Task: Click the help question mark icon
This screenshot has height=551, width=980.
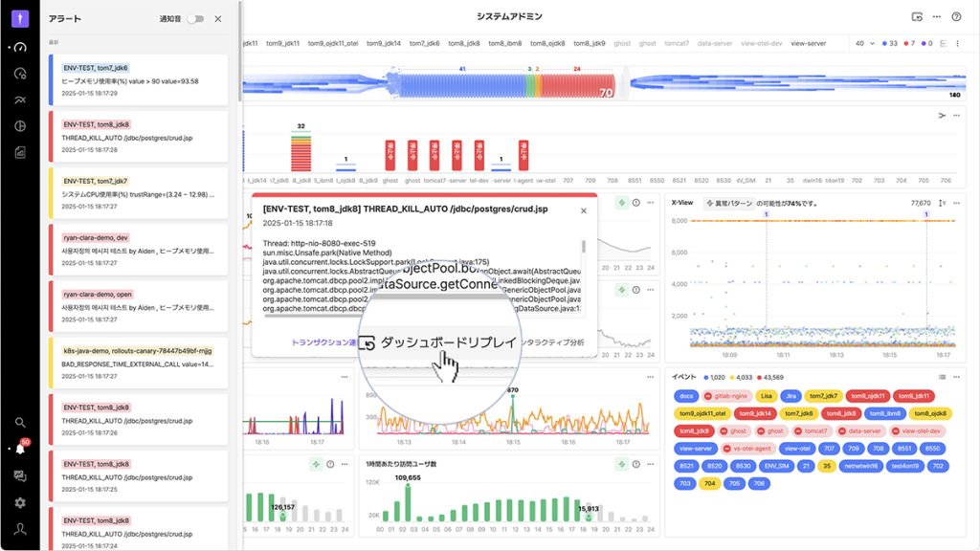Action: [956, 16]
